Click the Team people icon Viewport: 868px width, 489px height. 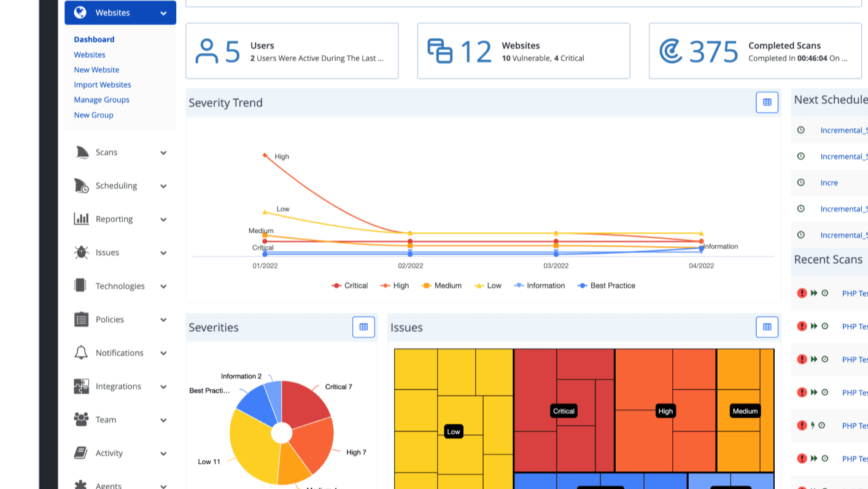pyautogui.click(x=81, y=420)
